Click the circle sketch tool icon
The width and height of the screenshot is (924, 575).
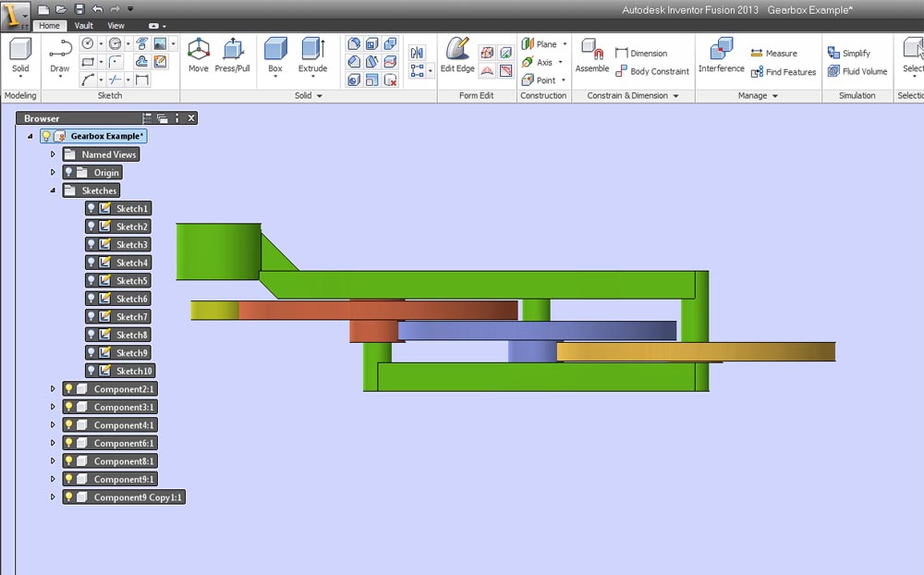[88, 43]
